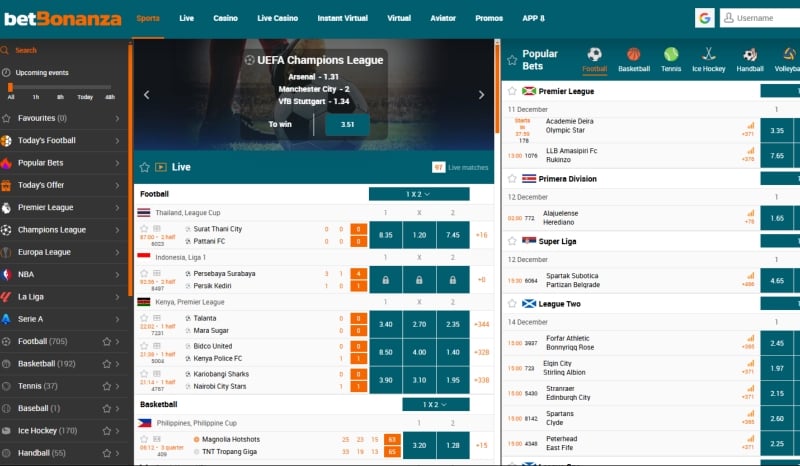Screen dimensions: 800x466
Task: Open stats icon for Spartak Subotica match
Action: click(751, 276)
